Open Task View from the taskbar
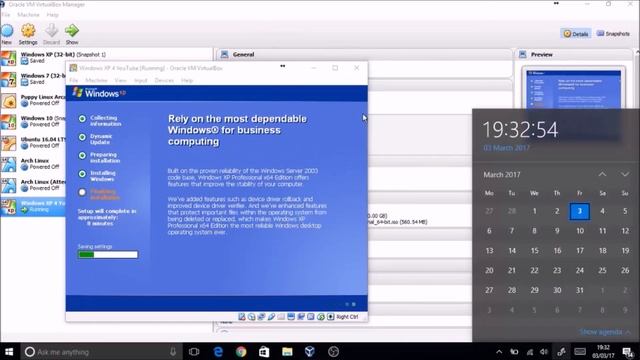The width and height of the screenshot is (640, 360). point(194,352)
